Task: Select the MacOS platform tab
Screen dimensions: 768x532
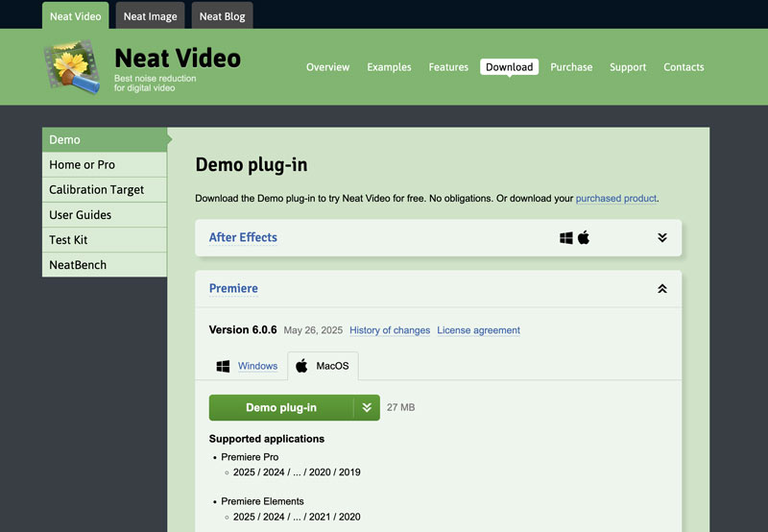Action: 324,366
